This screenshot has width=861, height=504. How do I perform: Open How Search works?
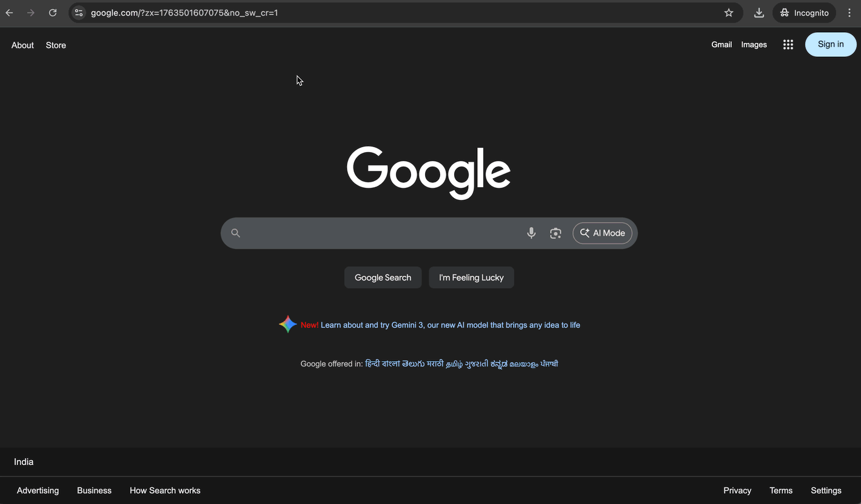click(x=164, y=490)
